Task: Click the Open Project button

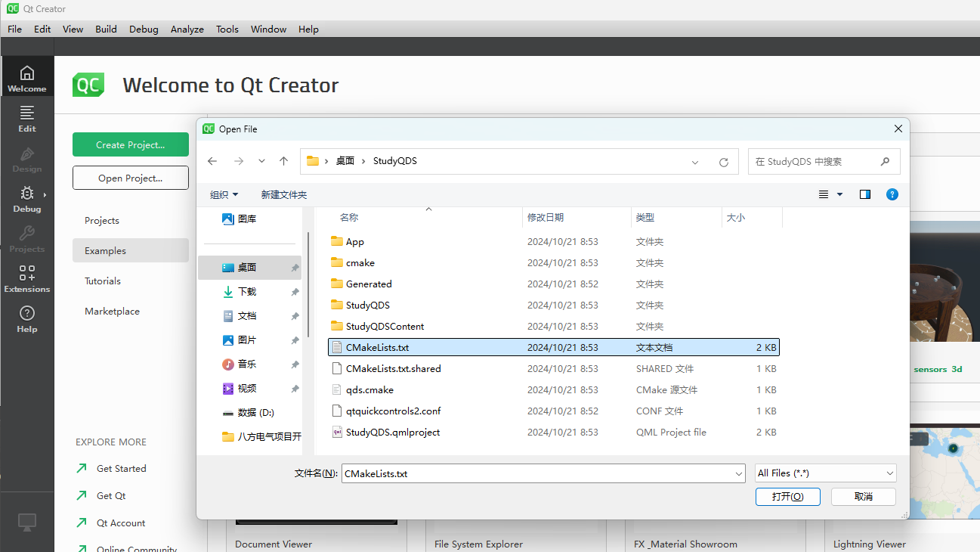Action: (x=131, y=178)
